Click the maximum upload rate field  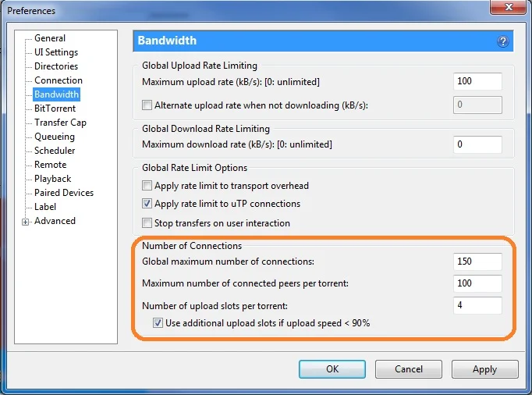tap(477, 81)
